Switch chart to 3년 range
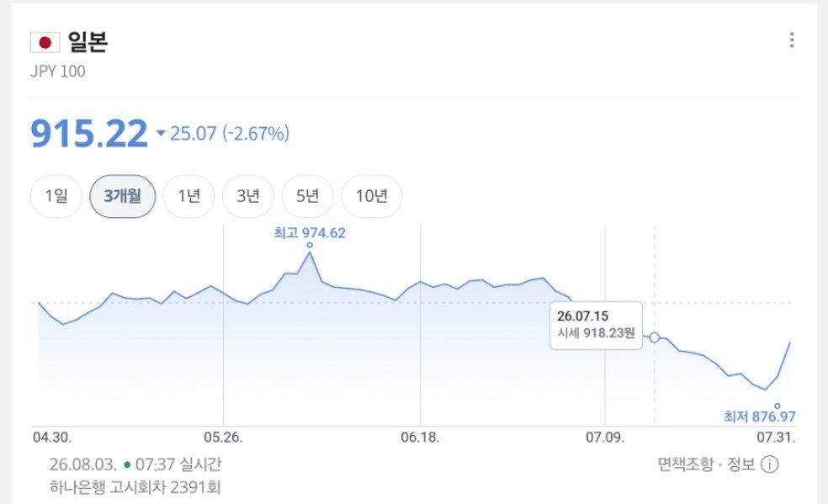Screen dimensions: 828x504 [x=248, y=196]
